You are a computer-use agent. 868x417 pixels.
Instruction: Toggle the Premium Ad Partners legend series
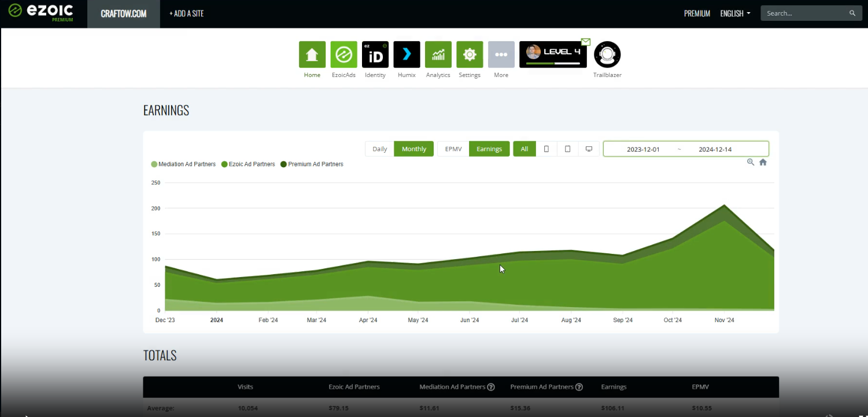tap(312, 164)
